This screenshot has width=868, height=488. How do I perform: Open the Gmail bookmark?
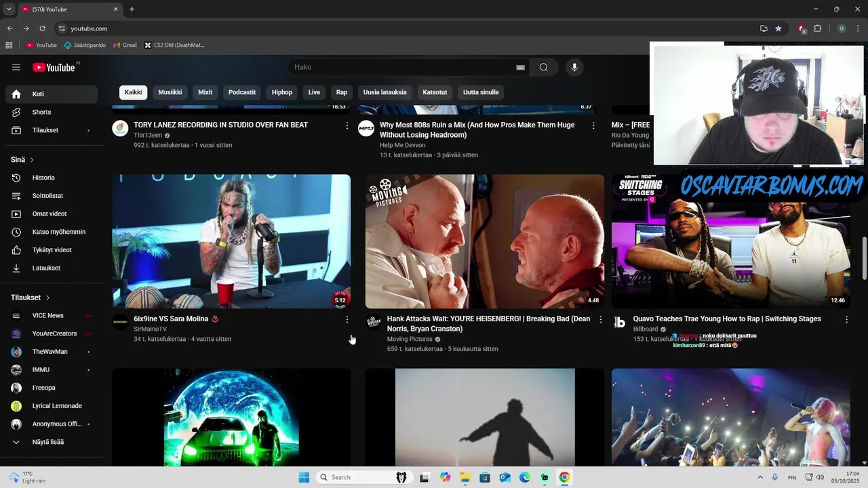coord(125,45)
